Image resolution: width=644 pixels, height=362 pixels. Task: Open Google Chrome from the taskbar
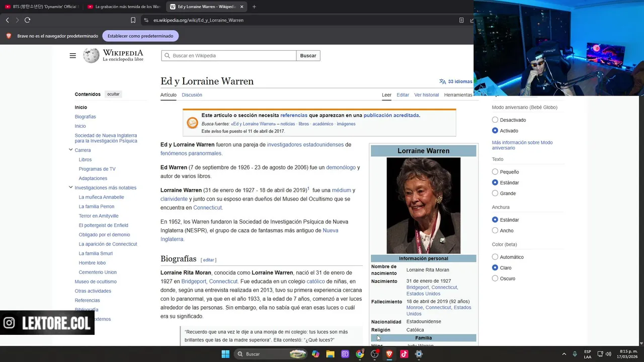pos(360,354)
